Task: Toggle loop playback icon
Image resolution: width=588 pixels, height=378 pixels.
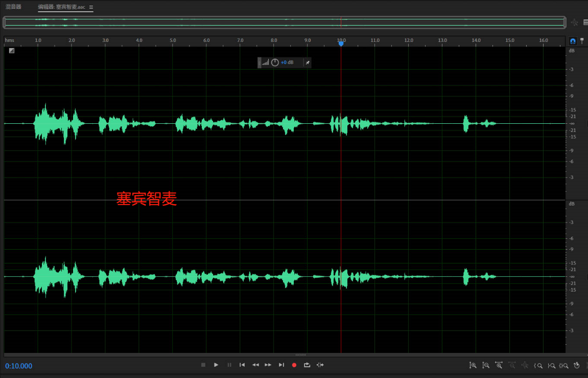Action: pos(307,365)
